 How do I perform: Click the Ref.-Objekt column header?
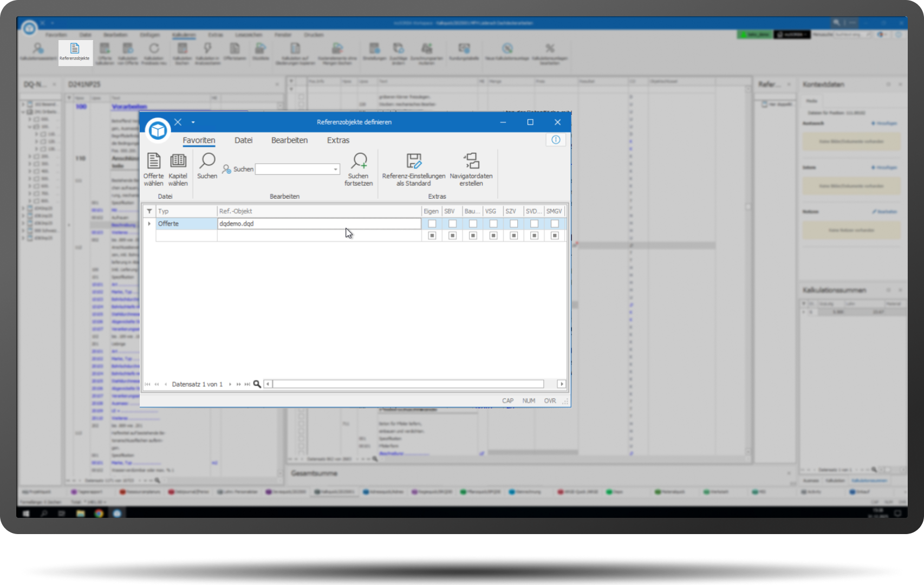pos(318,211)
